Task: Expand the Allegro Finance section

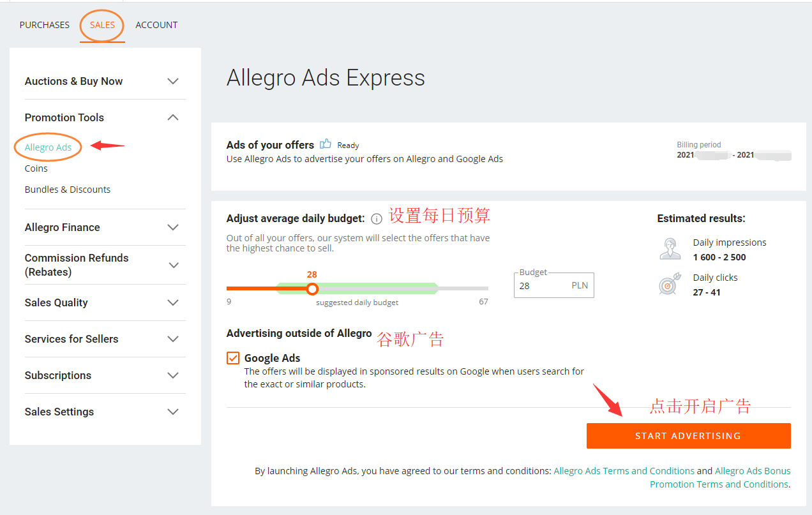Action: pos(172,227)
